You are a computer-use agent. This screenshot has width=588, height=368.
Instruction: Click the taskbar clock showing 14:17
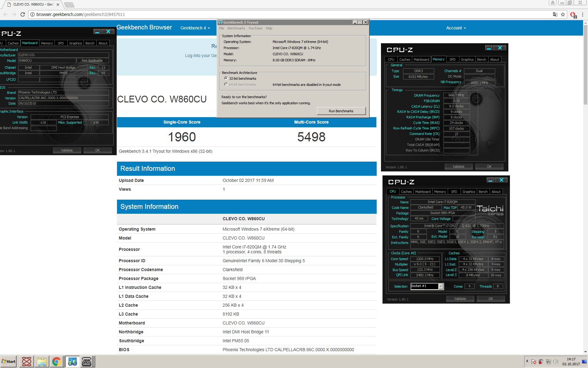click(571, 362)
